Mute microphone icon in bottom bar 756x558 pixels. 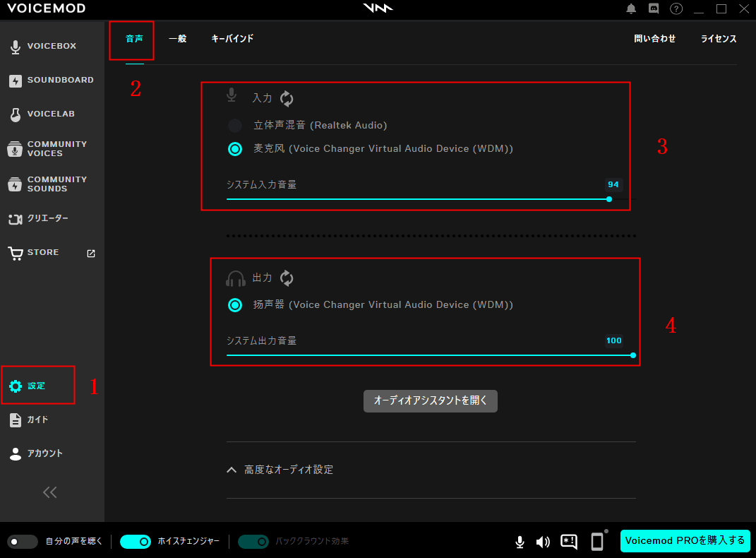click(x=520, y=542)
